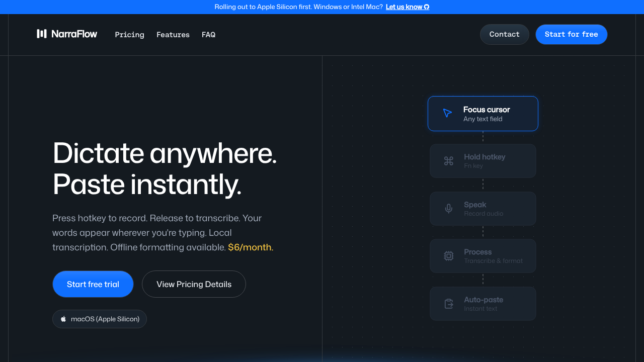
Task: Click the Apple logo icon in macOS badge
Action: coord(63,319)
